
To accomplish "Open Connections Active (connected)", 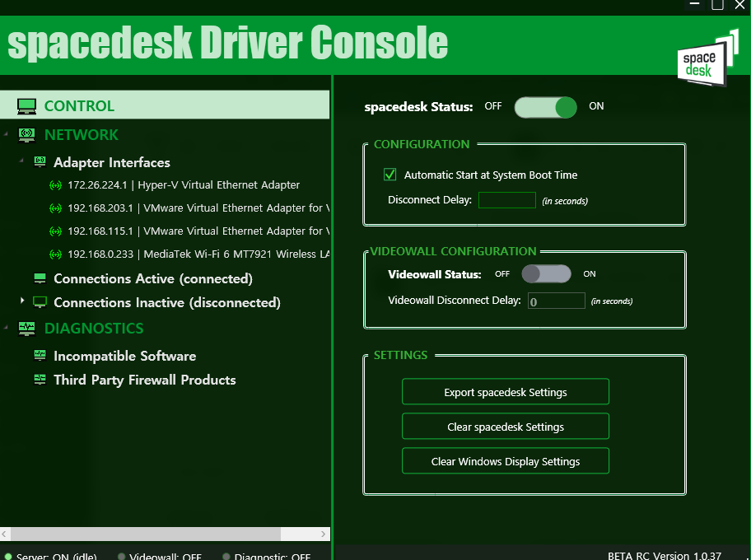I will click(153, 279).
